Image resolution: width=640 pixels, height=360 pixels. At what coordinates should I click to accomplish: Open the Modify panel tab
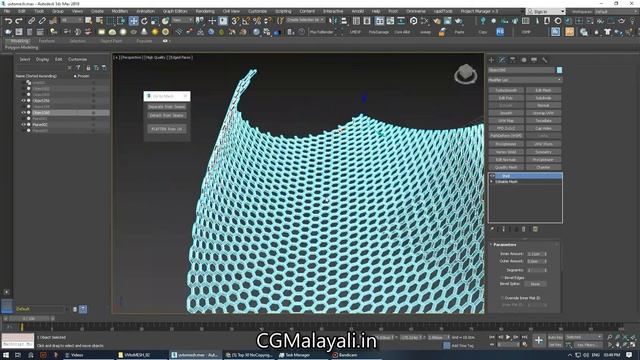pyautogui.click(x=502, y=60)
